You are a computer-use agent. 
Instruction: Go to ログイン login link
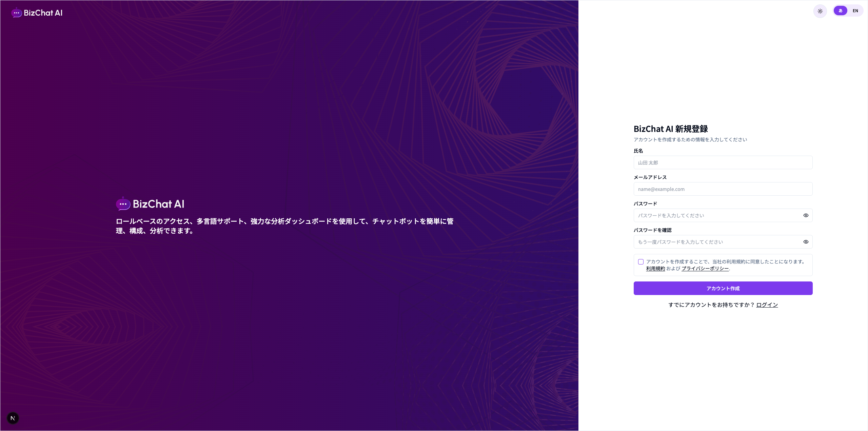pyautogui.click(x=767, y=305)
